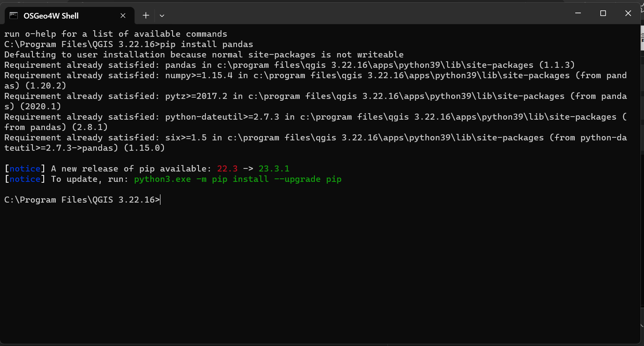The width and height of the screenshot is (644, 346).
Task: Click the red '22.3' version number
Action: click(227, 168)
